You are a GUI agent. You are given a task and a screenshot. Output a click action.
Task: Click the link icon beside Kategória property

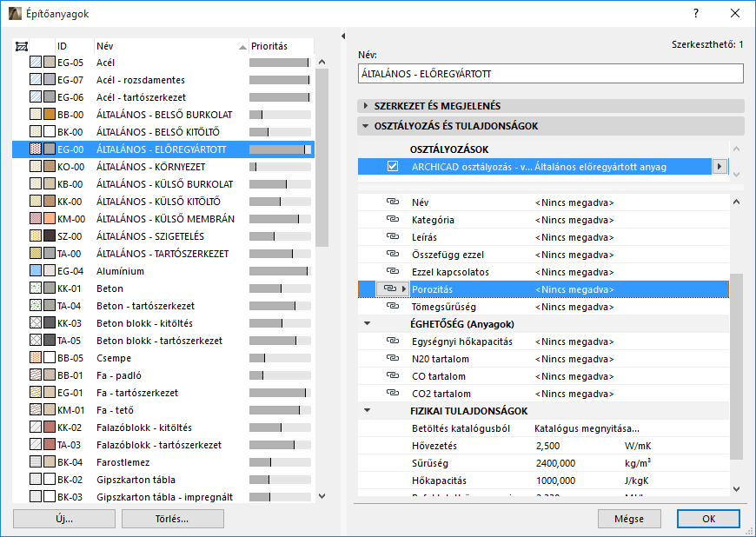click(393, 219)
